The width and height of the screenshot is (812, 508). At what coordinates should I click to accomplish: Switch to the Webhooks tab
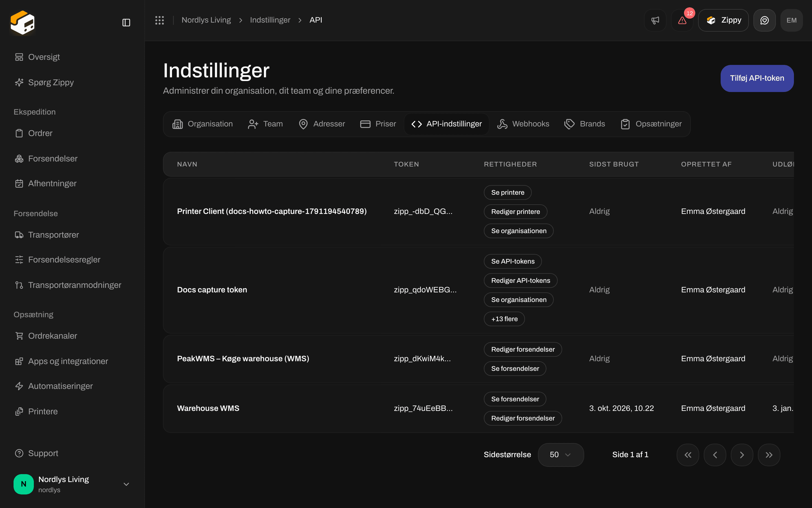(523, 124)
